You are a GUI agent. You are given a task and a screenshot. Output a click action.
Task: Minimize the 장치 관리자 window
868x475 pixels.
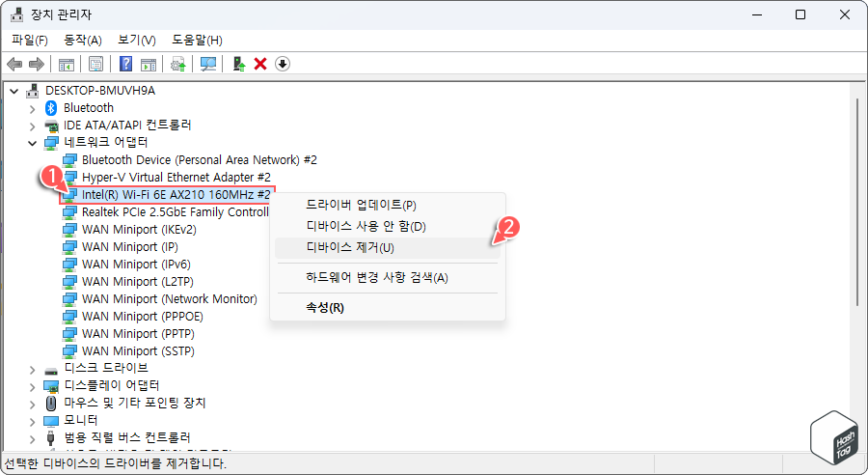point(757,15)
